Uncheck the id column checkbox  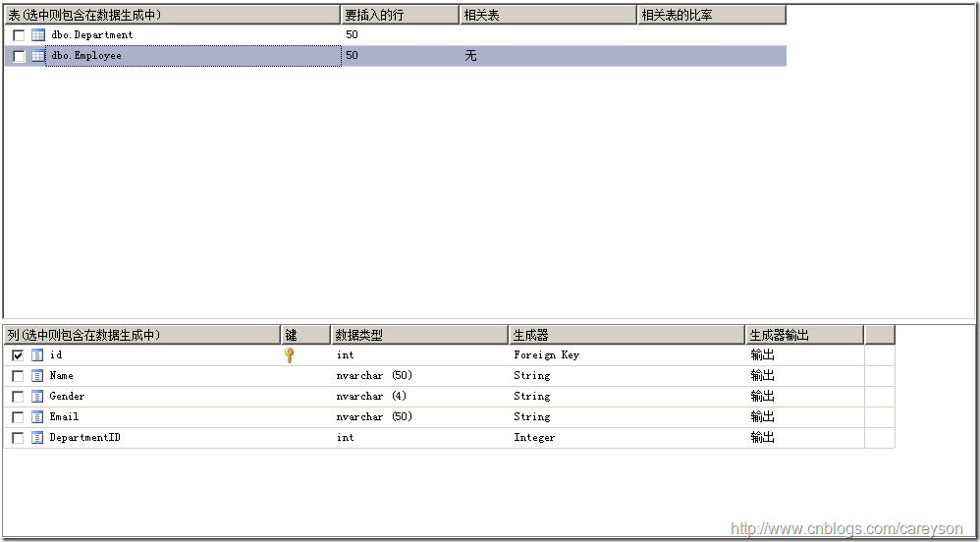point(18,355)
